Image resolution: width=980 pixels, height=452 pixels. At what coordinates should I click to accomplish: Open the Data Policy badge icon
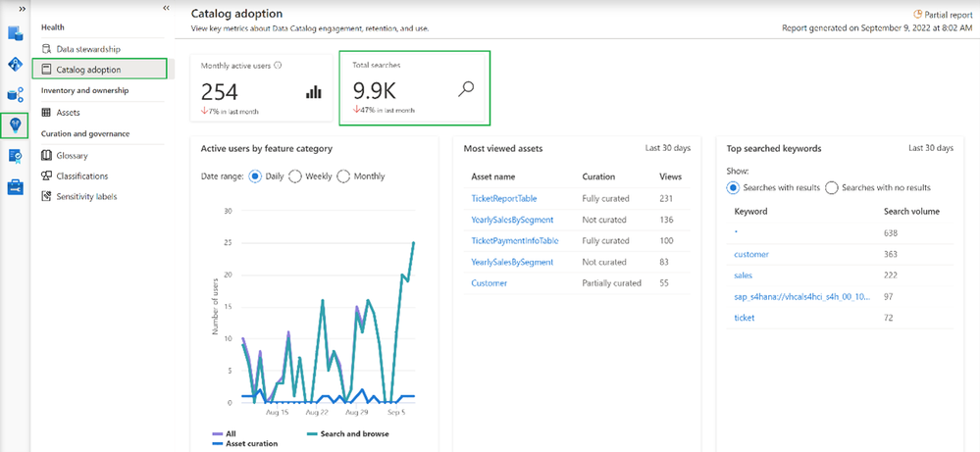pos(15,156)
